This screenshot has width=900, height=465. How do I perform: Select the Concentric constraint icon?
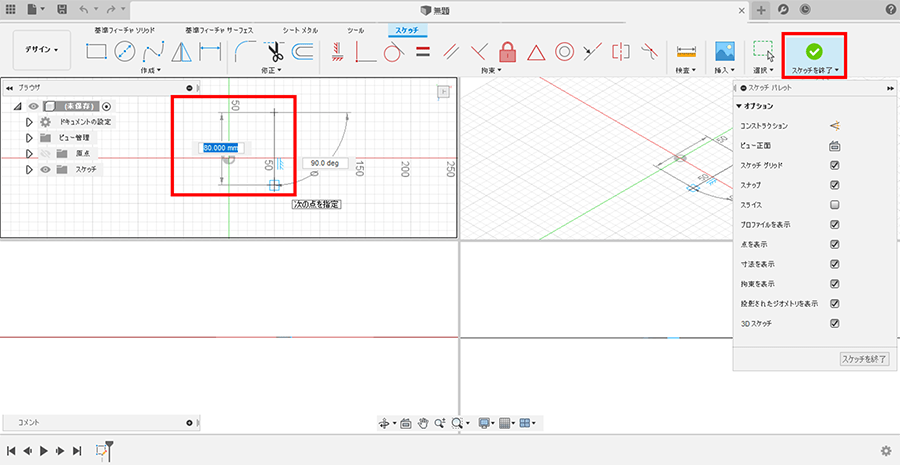[564, 51]
